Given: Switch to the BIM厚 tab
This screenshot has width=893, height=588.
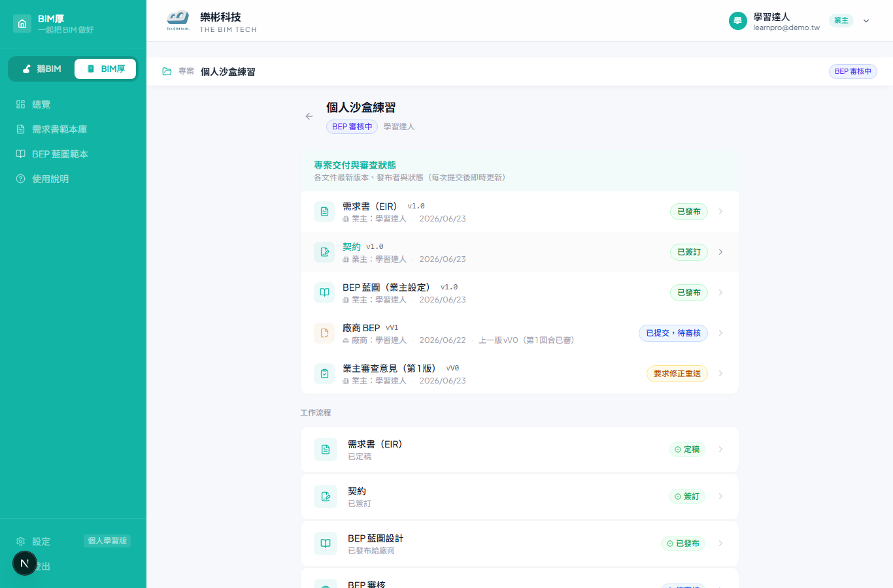Looking at the screenshot, I should 105,69.
